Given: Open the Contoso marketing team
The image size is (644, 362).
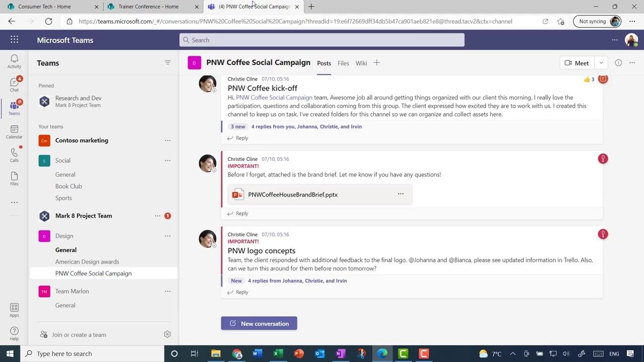Looking at the screenshot, I should 82,140.
